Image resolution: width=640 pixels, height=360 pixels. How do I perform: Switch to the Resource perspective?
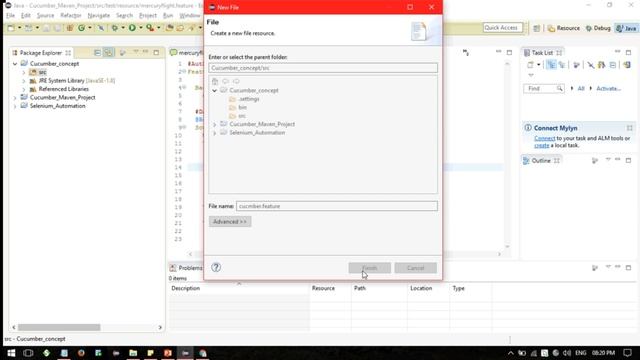564,28
